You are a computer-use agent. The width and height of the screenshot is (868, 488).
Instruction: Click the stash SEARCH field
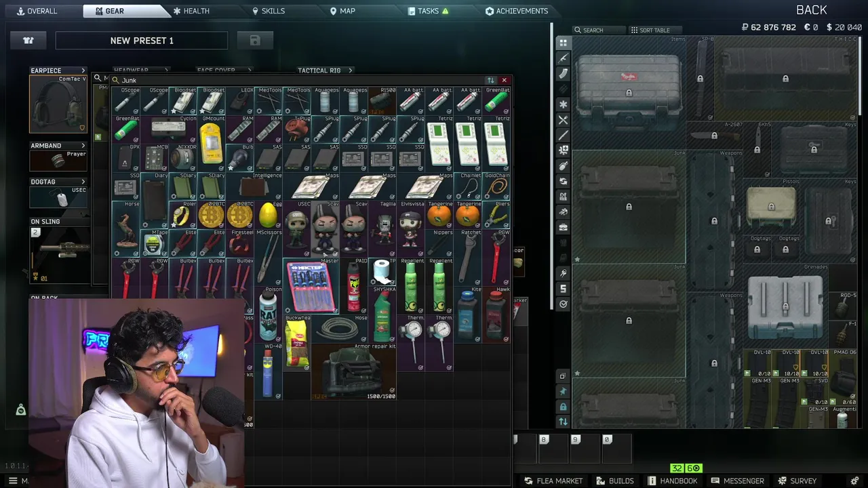click(x=599, y=30)
